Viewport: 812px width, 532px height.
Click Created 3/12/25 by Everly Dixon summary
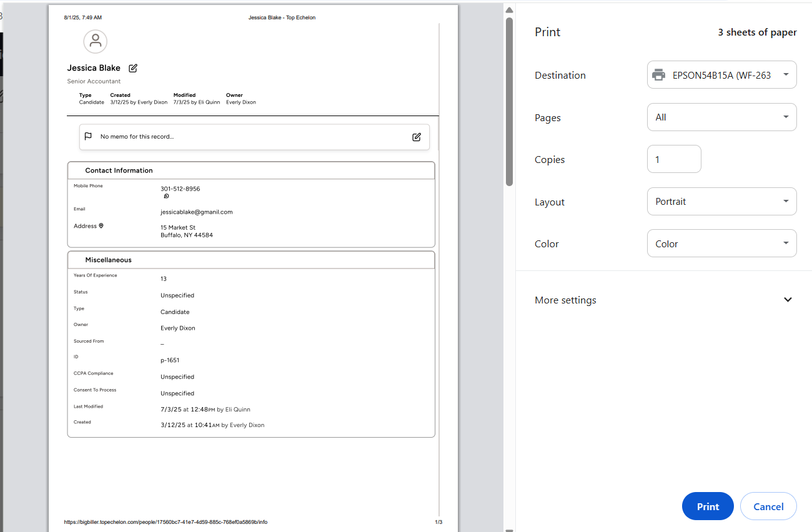pos(139,99)
